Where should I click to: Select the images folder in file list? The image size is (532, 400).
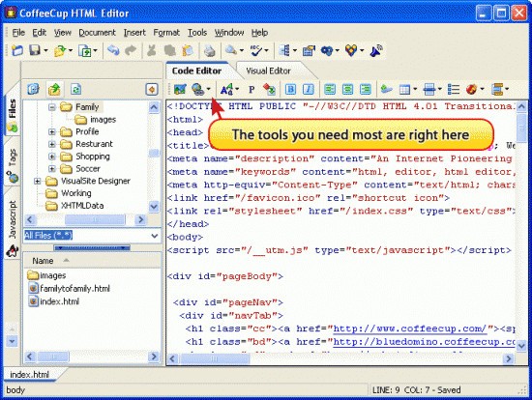pyautogui.click(x=52, y=275)
